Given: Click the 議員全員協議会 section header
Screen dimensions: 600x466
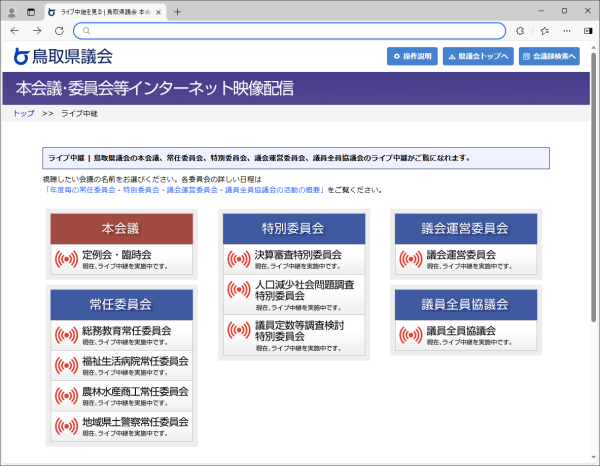Looking at the screenshot, I should click(x=466, y=305).
